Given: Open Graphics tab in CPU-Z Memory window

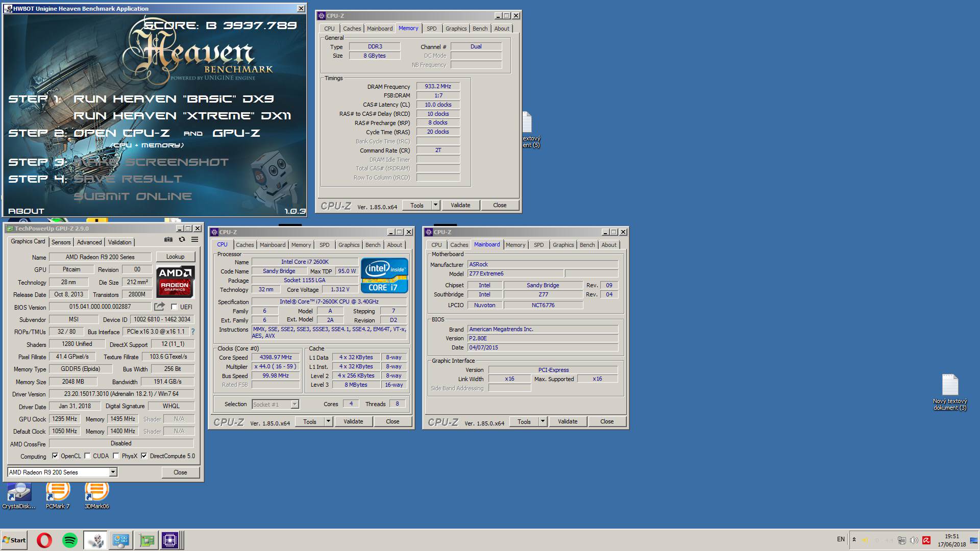Looking at the screenshot, I should pos(456,29).
